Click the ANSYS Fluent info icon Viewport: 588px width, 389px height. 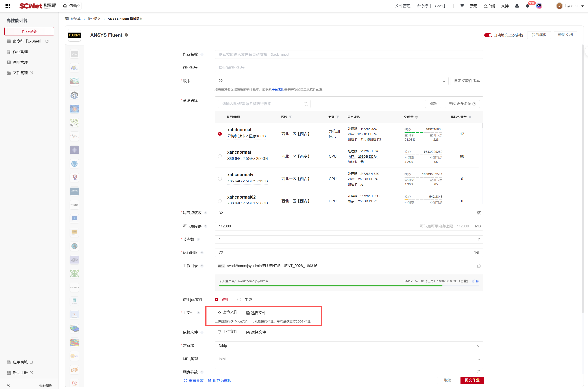[126, 35]
